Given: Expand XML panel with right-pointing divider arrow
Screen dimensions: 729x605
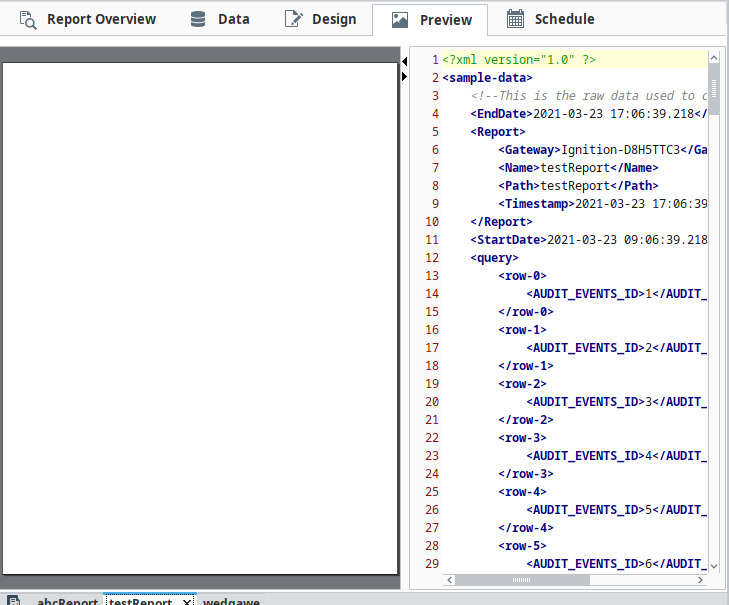Looking at the screenshot, I should [404, 76].
